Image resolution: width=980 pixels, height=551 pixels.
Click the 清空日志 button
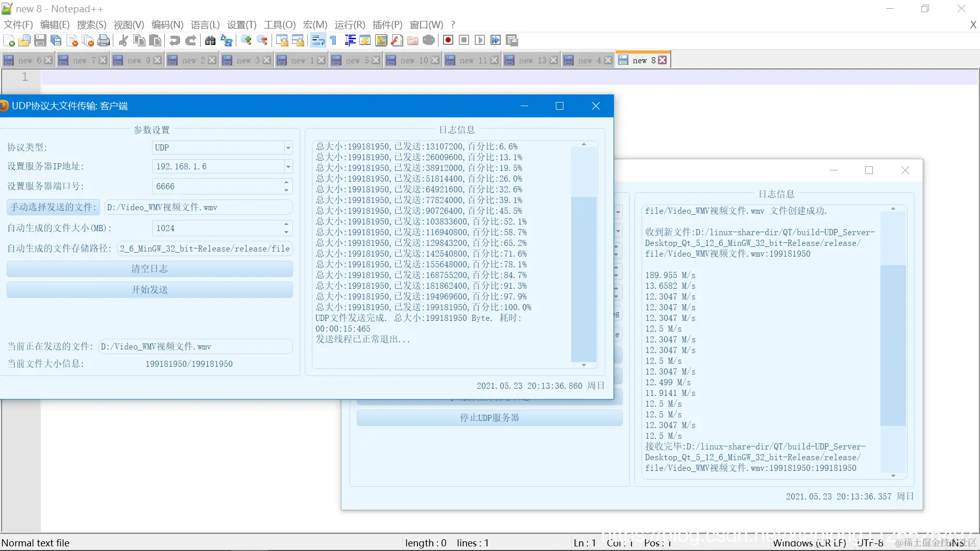(x=150, y=269)
